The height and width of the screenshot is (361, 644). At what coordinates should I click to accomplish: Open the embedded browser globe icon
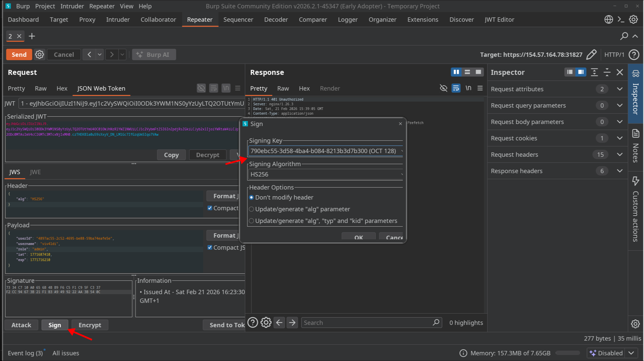click(609, 19)
